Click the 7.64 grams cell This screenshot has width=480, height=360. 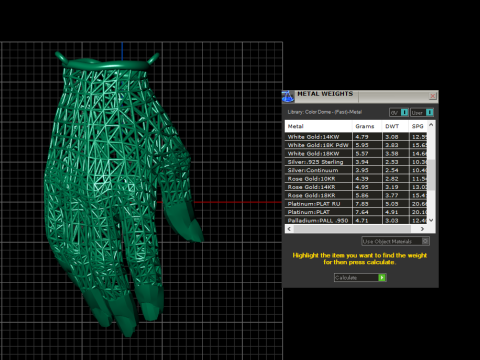pyautogui.click(x=367, y=212)
